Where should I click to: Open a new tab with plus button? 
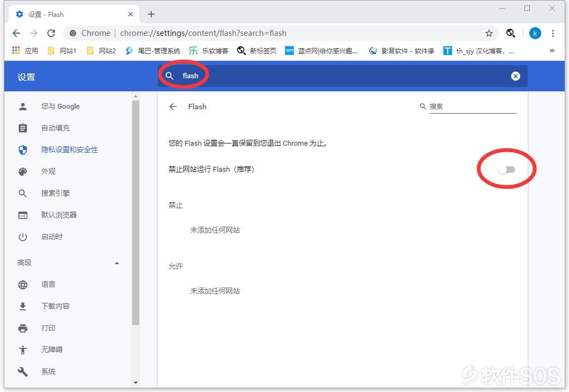(x=151, y=14)
